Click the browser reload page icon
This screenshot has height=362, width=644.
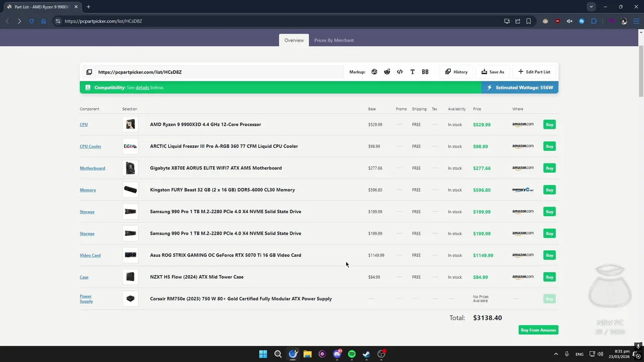coord(31,21)
